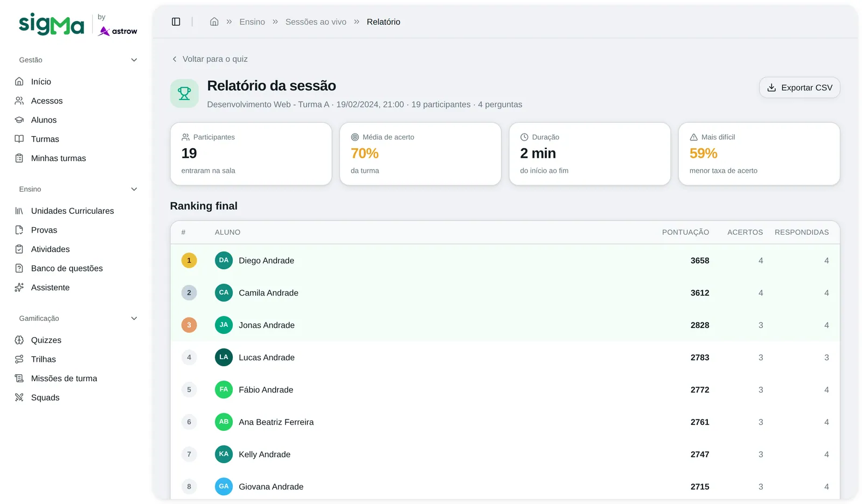The image size is (862, 504).
Task: Click Lucas Andrade's LA avatar
Action: (224, 357)
